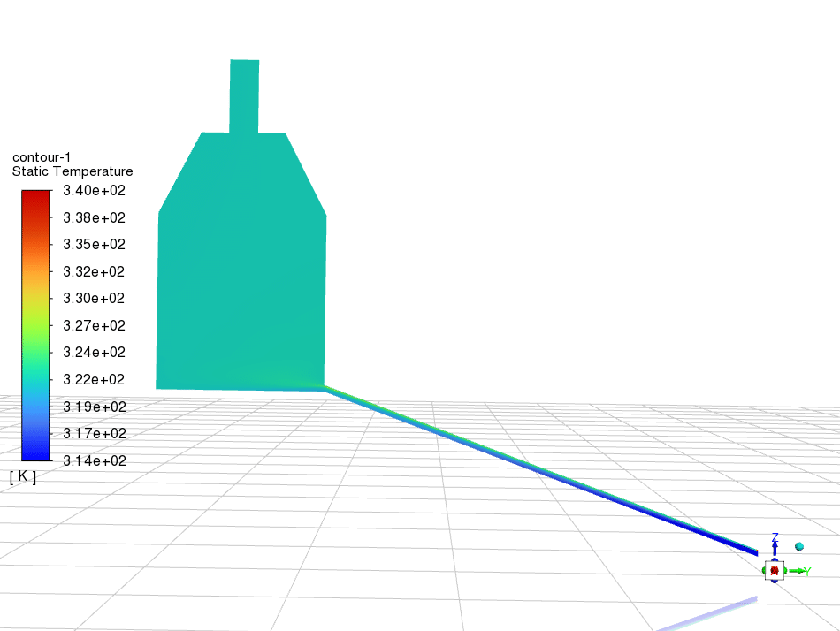This screenshot has width=840, height=631.
Task: Click the long diagonal pipe near its midpoint
Action: pos(539,467)
